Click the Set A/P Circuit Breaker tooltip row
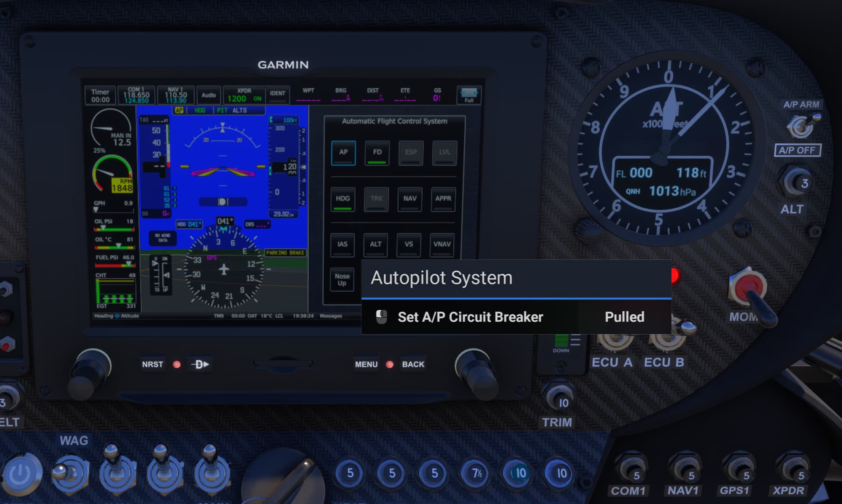 click(x=516, y=317)
